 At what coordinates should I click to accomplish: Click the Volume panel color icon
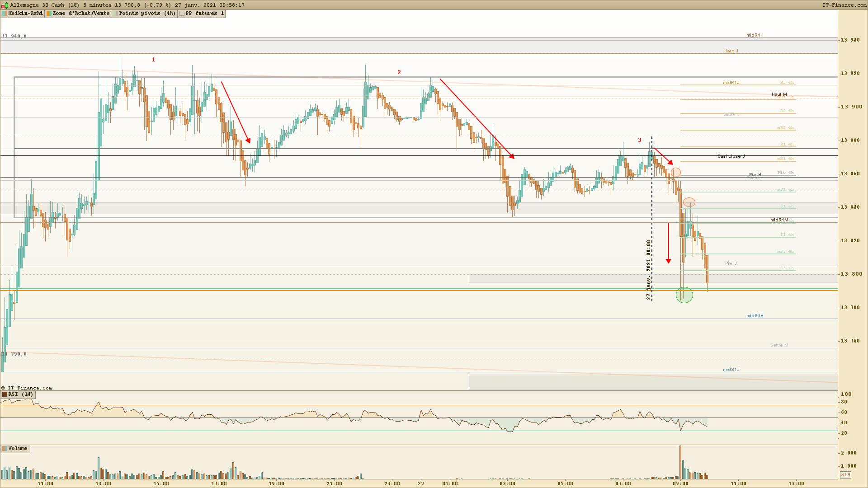coord(5,449)
